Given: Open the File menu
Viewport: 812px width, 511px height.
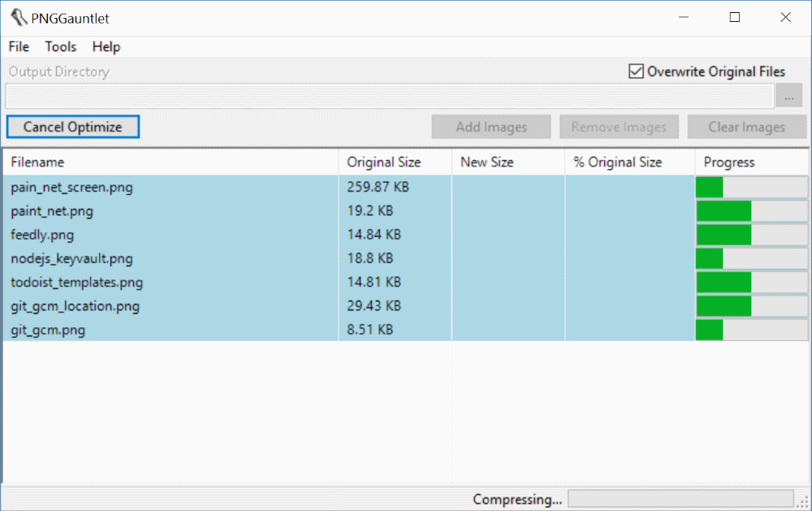Looking at the screenshot, I should tap(19, 46).
